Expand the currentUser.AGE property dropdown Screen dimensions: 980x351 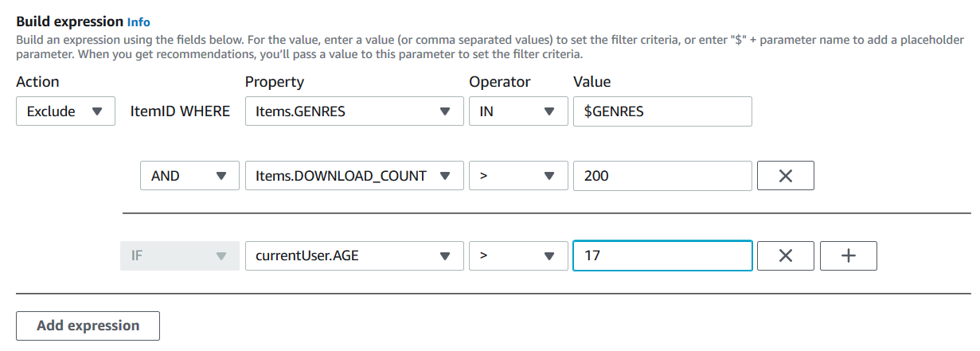[x=353, y=256]
